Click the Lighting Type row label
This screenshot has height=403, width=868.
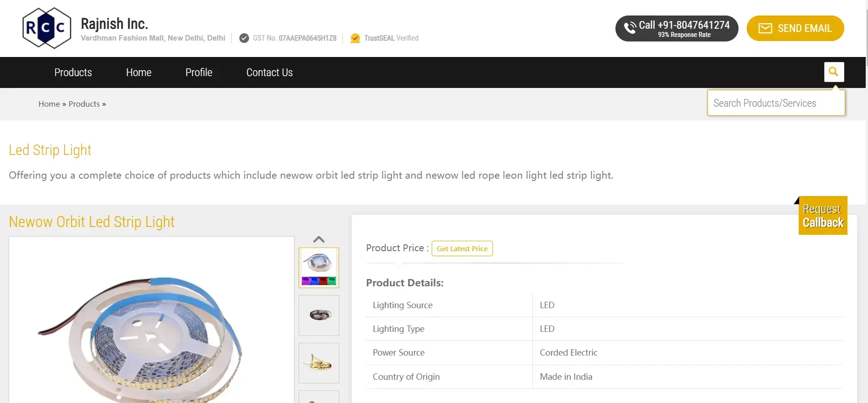398,329
